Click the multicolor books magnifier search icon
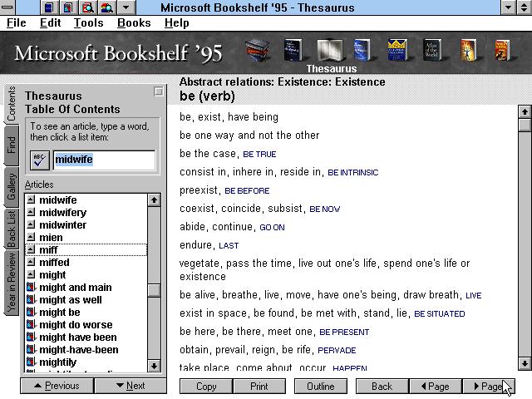The width and height of the screenshot is (532, 399). (106, 7)
